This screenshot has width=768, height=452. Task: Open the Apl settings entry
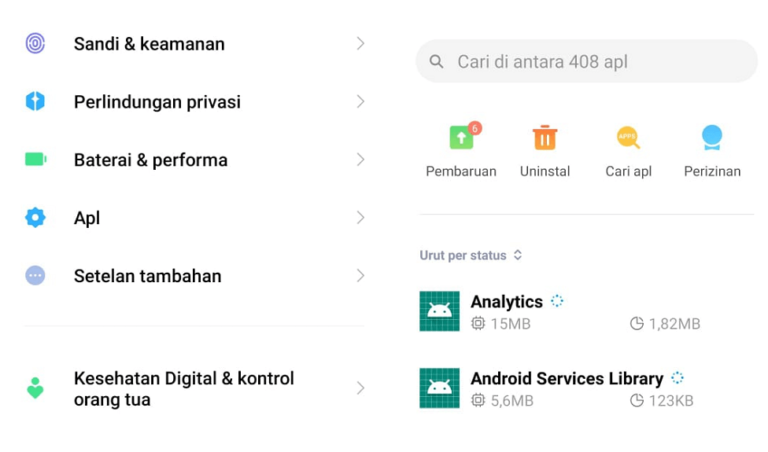tap(194, 217)
